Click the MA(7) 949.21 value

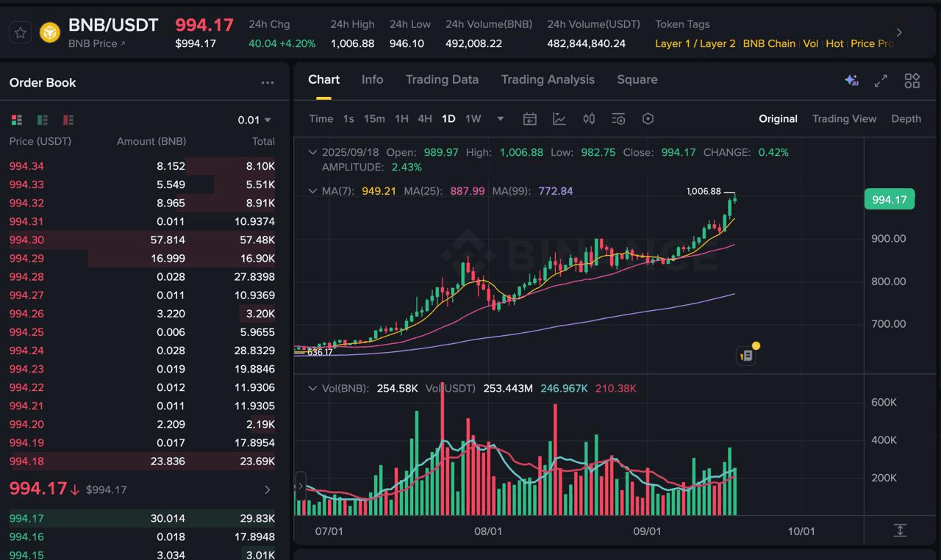(x=379, y=191)
